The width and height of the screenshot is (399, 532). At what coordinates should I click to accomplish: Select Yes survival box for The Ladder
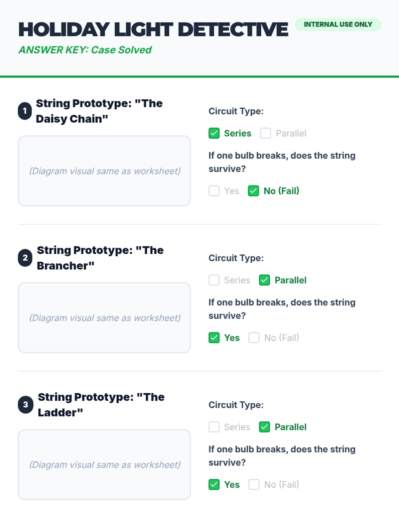coord(214,484)
